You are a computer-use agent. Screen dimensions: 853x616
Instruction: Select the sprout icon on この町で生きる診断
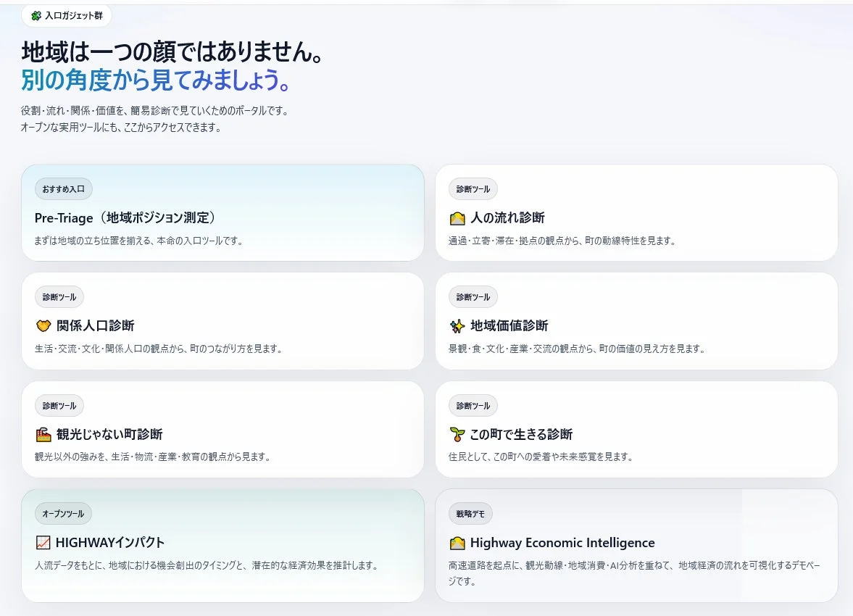point(458,434)
